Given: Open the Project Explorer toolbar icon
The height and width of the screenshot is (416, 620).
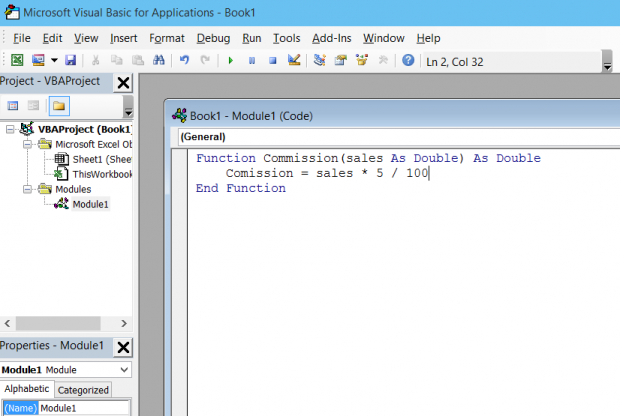Looking at the screenshot, I should pos(319,60).
